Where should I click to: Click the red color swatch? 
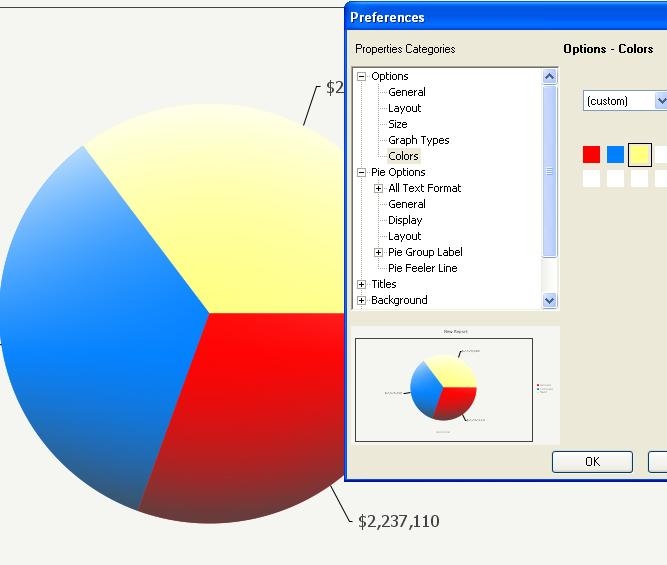[x=591, y=154]
